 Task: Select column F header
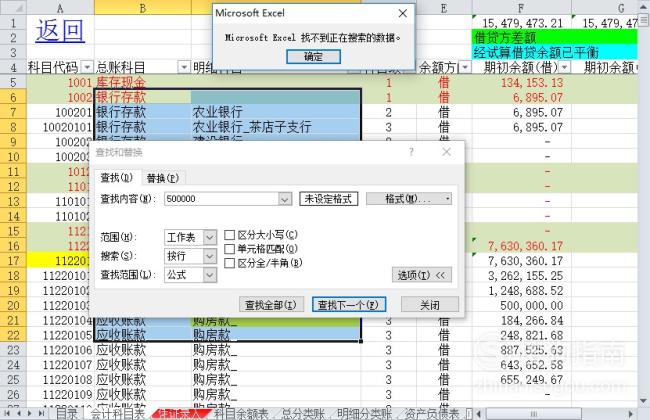[521, 7]
